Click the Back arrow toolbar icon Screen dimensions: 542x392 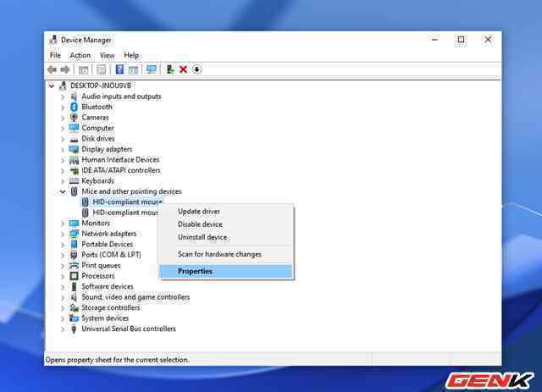pyautogui.click(x=53, y=69)
